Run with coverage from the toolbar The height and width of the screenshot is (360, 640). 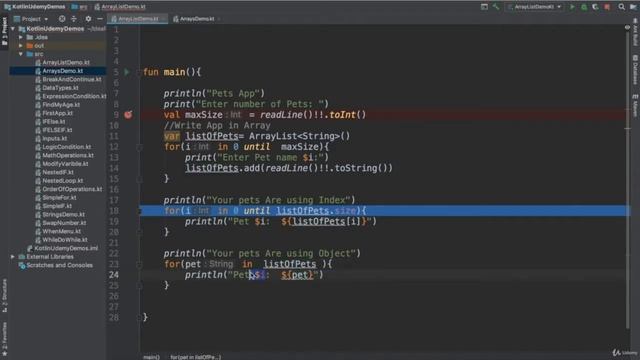pyautogui.click(x=596, y=7)
